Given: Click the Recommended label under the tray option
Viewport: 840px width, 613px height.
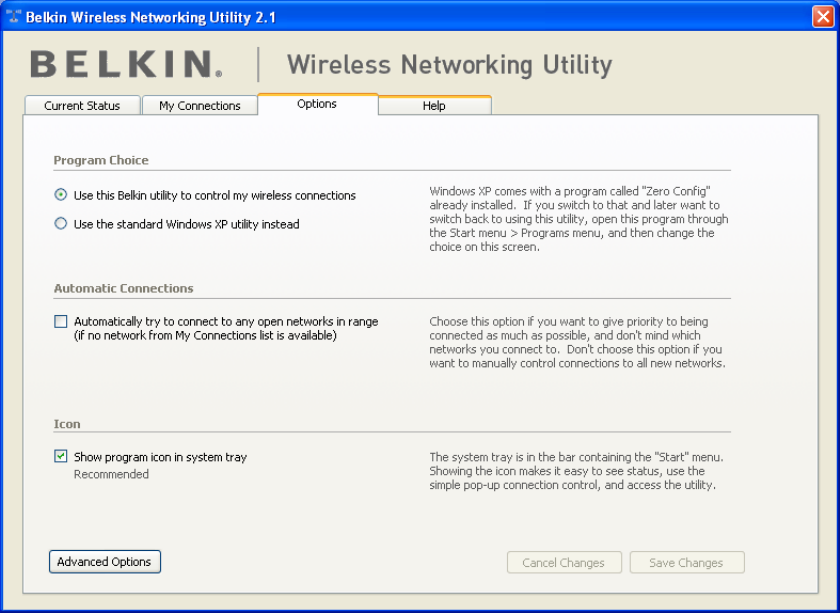Looking at the screenshot, I should pyautogui.click(x=111, y=474).
